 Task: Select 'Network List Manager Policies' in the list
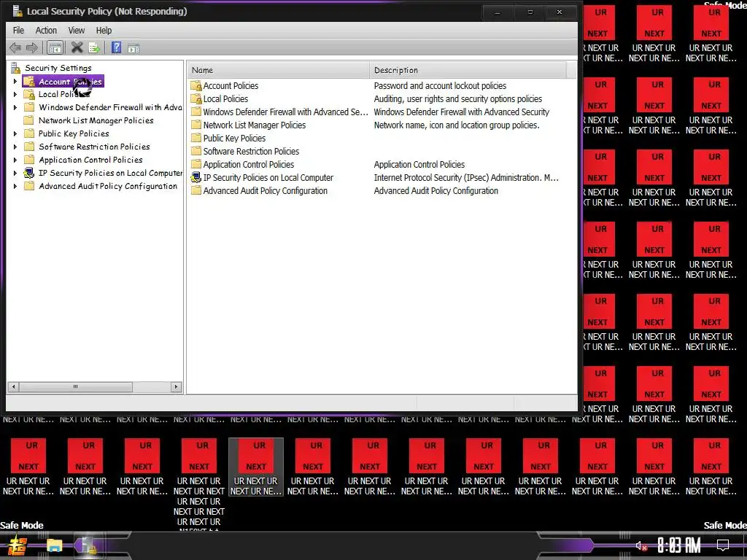pos(255,125)
